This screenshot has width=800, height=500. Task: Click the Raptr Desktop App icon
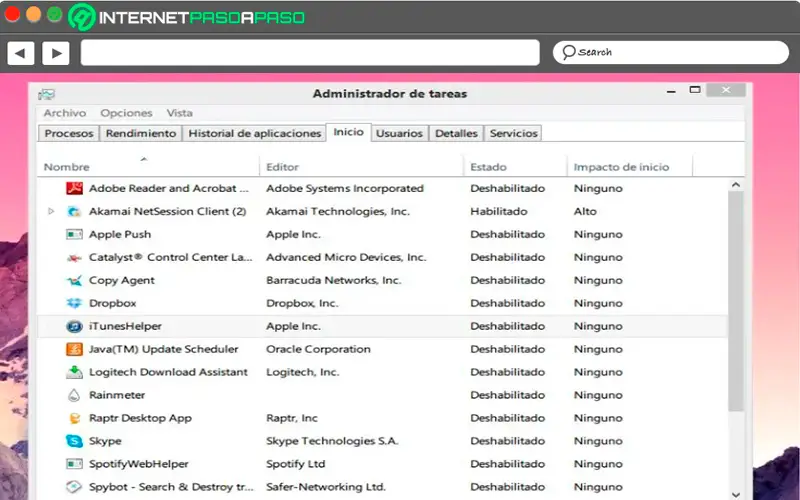[x=74, y=418]
